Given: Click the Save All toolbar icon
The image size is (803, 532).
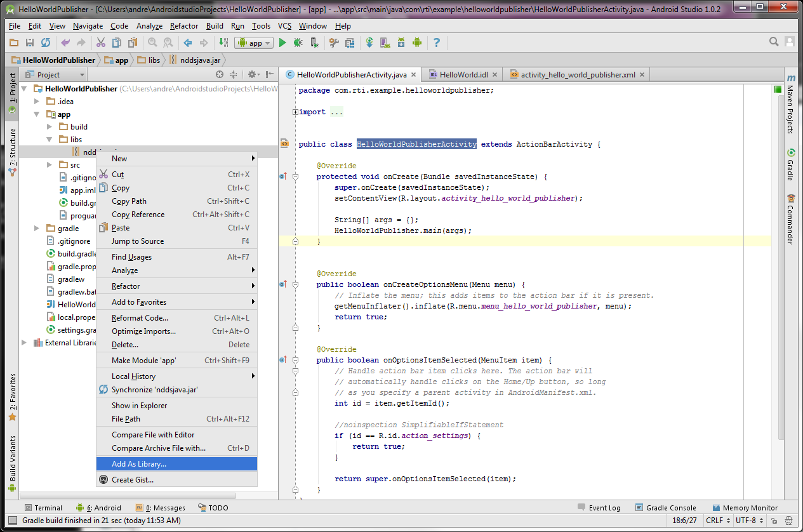Looking at the screenshot, I should 29,43.
